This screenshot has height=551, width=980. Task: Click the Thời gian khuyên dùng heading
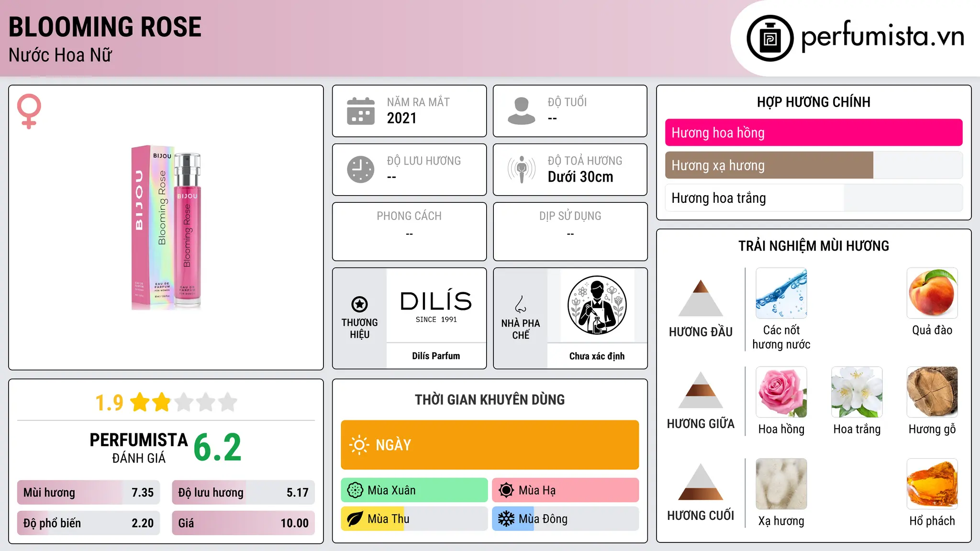490,399
